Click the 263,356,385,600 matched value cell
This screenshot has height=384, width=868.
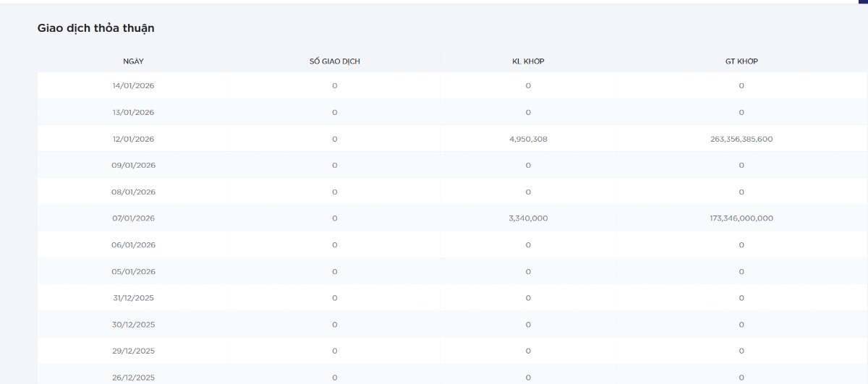[x=741, y=139]
